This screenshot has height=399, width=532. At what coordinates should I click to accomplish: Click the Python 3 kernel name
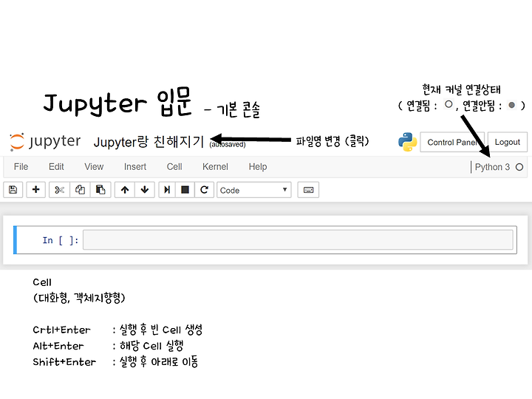[x=492, y=167]
